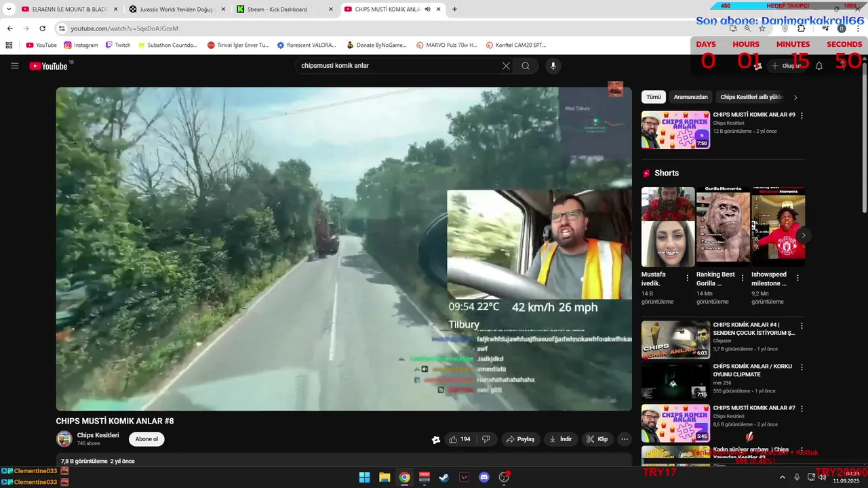The image size is (868, 488).
Task: Open a new browser tab
Action: click(454, 9)
